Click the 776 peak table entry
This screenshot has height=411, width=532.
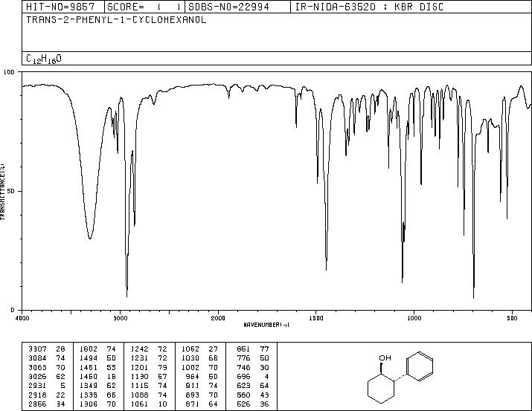pyautogui.click(x=253, y=358)
